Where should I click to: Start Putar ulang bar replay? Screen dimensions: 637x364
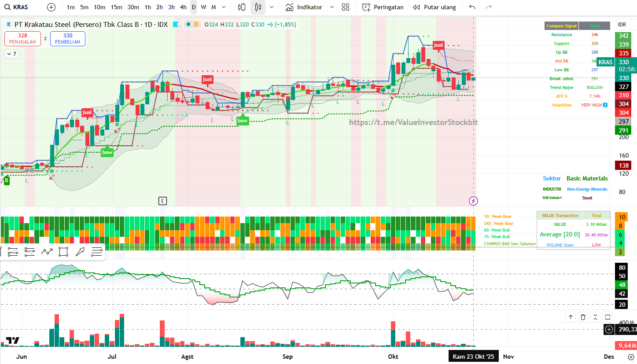point(434,7)
